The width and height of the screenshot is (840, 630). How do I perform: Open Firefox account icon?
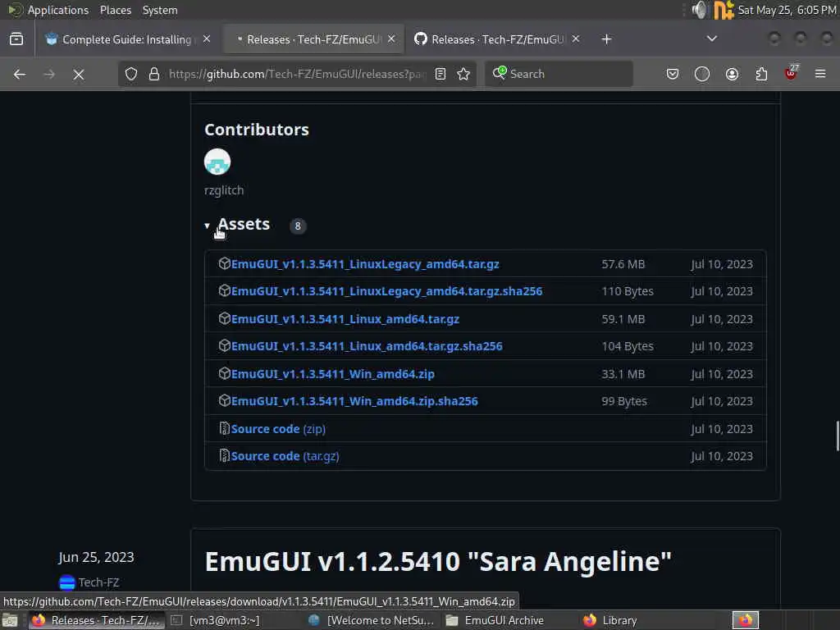pyautogui.click(x=732, y=74)
